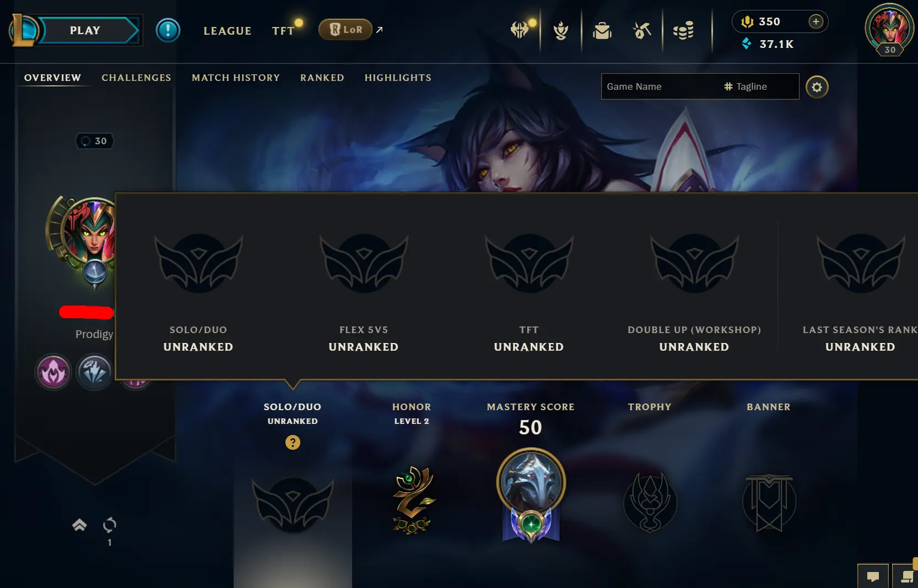The image size is (918, 588).
Task: Open the chat bubble icon
Action: coord(873,576)
